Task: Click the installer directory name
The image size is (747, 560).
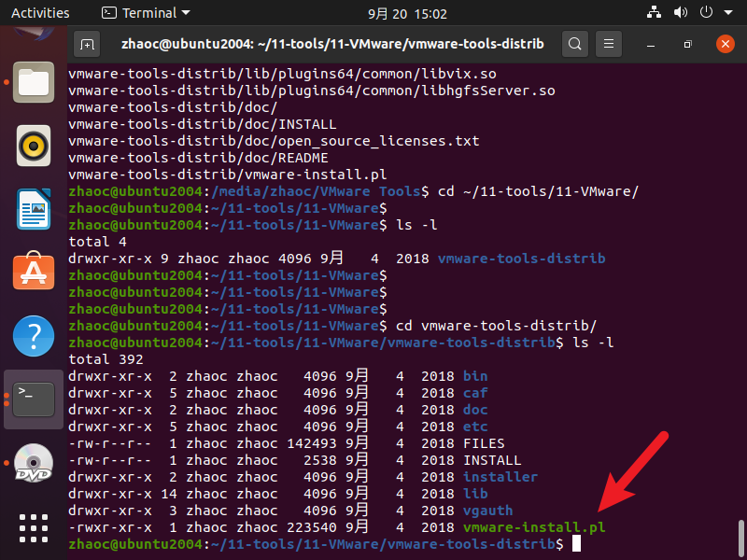Action: click(500, 477)
